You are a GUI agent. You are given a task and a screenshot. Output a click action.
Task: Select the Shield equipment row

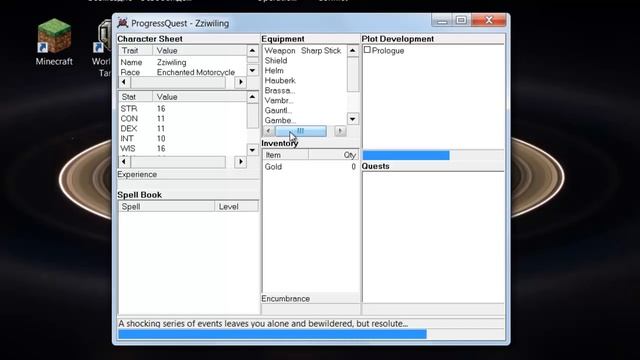click(305, 60)
